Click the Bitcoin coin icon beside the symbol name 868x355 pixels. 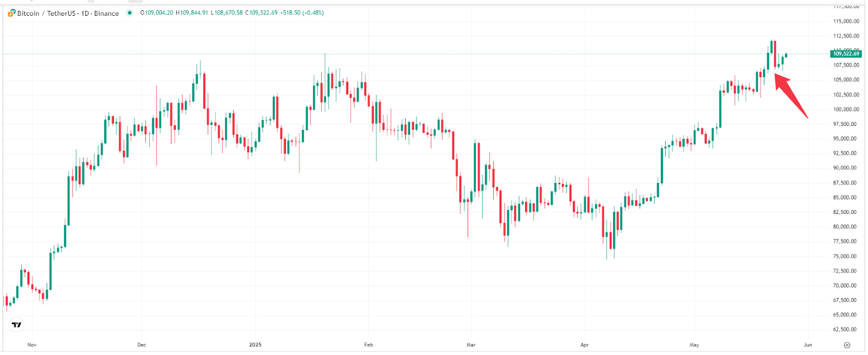coord(10,13)
